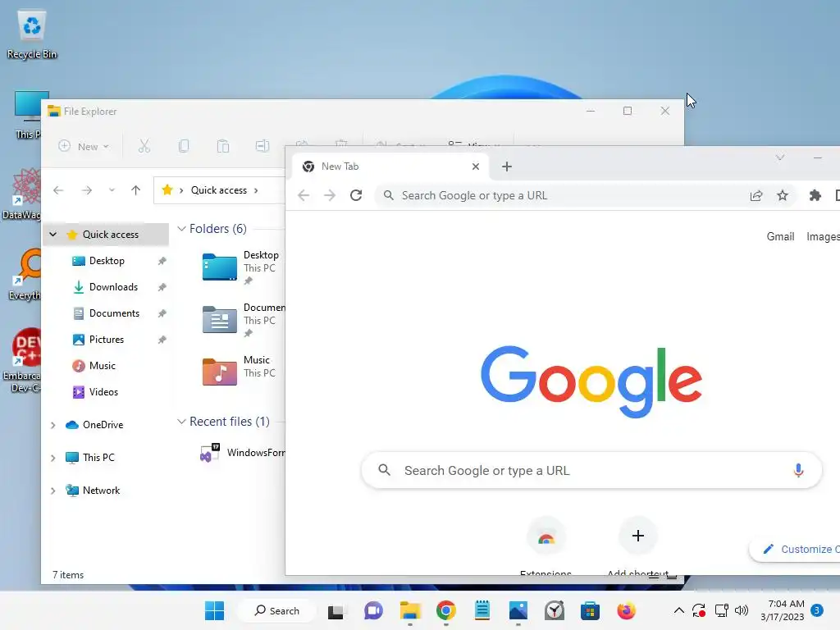Open Firefox from the taskbar
The image size is (840, 630).
[626, 610]
